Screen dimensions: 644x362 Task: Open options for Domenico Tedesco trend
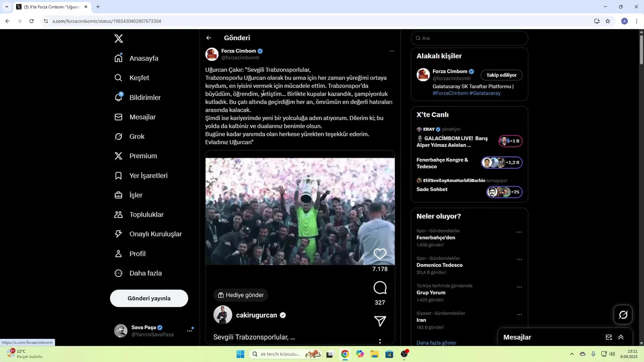(x=519, y=260)
